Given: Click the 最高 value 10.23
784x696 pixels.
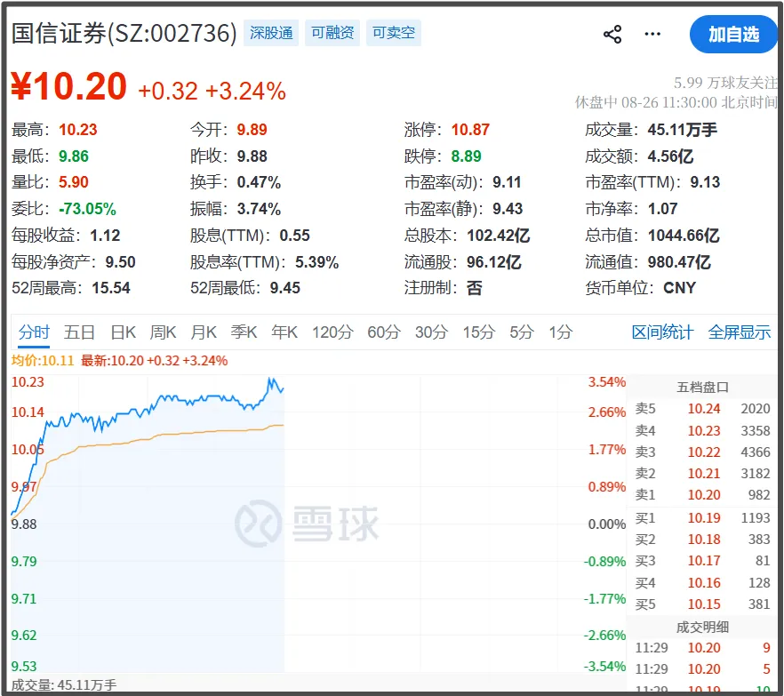Looking at the screenshot, I should click(78, 130).
